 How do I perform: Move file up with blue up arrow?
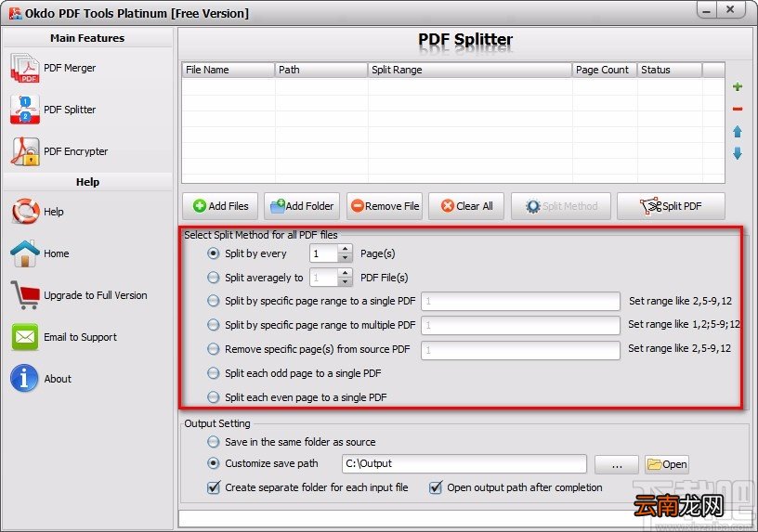click(x=738, y=132)
